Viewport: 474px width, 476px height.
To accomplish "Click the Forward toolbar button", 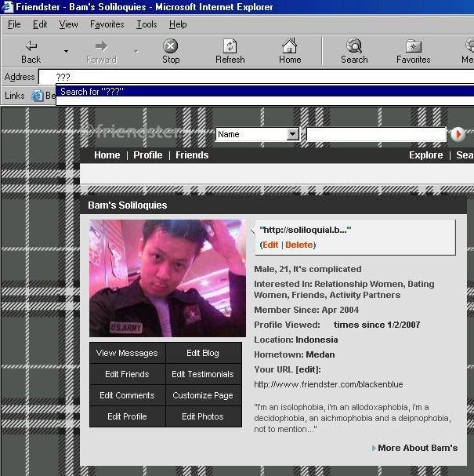I will 101,52.
